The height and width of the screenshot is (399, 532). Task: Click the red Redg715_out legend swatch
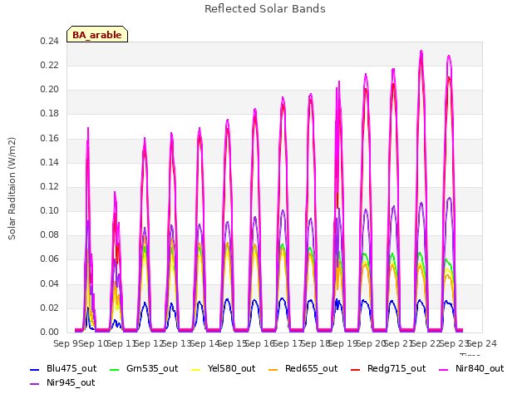pos(355,369)
